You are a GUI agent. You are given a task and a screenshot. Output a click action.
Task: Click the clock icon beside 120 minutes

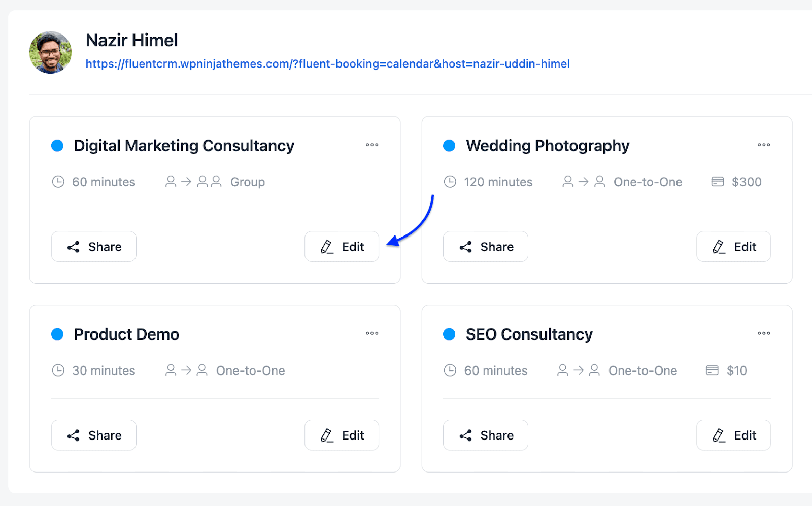click(450, 182)
